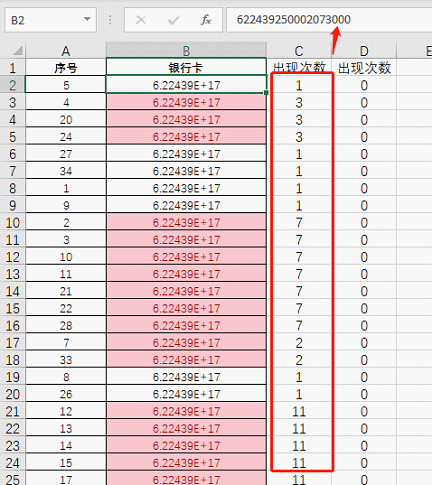The height and width of the screenshot is (485, 432).
Task: Select column D header
Action: click(x=364, y=50)
